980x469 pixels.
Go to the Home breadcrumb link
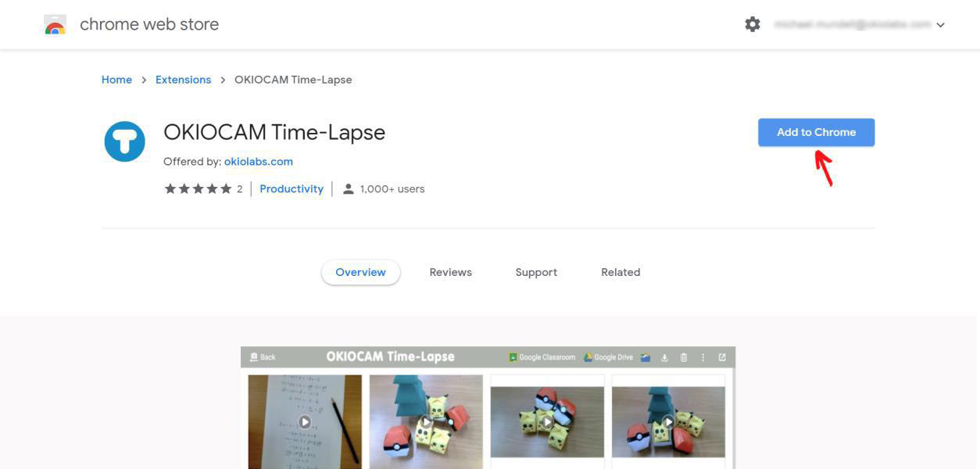pos(116,80)
